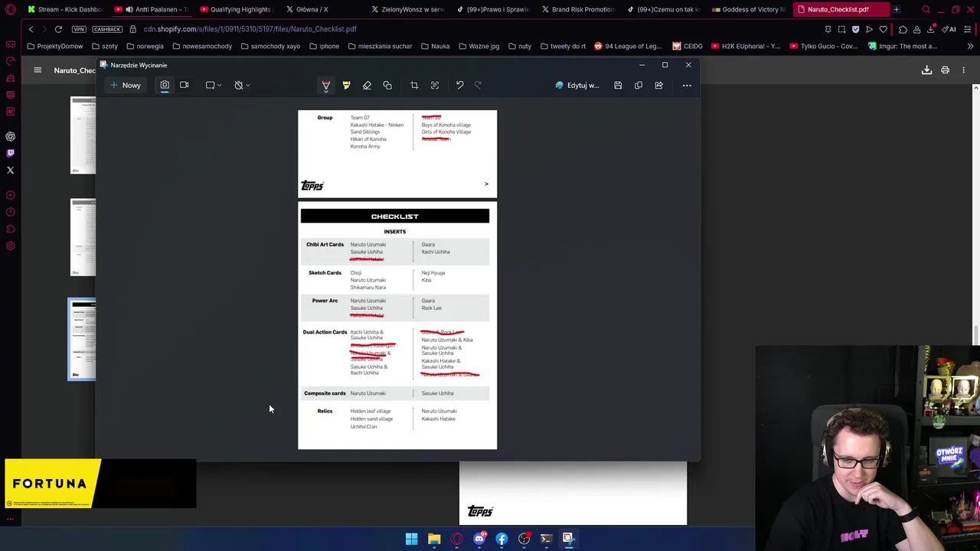Image resolution: width=980 pixels, height=551 pixels.
Task: Switch to the Qualifying Highlights tab
Action: (x=239, y=9)
